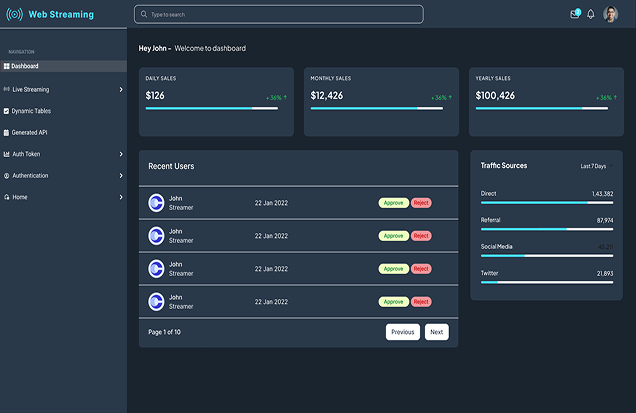This screenshot has width=636, height=413.
Task: Expand the Live Streaming submenu chevron
Action: 121,90
